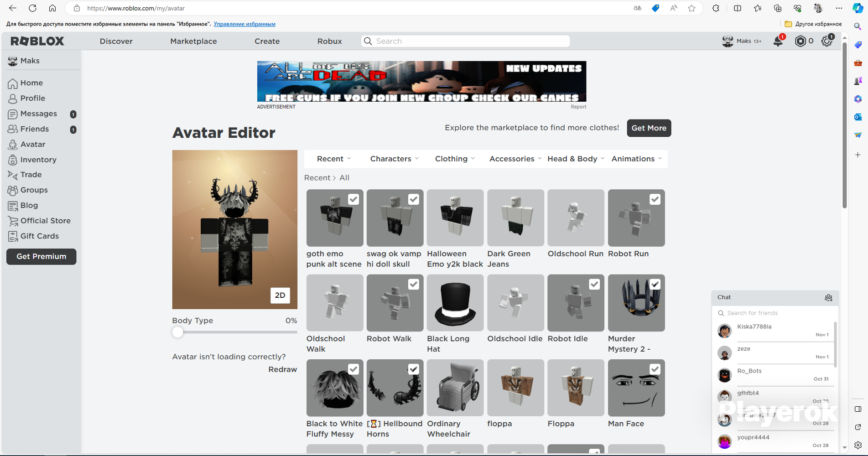This screenshot has width=868, height=456.
Task: Click the Redraw link
Action: (282, 369)
